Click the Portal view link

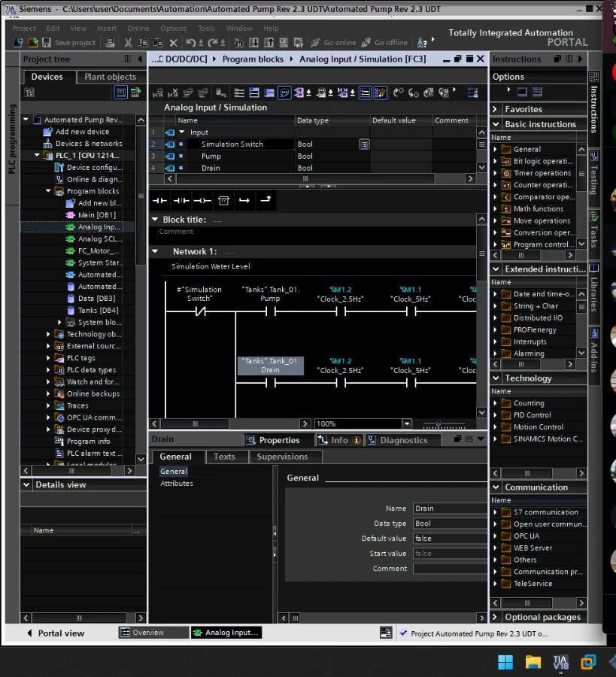[56, 633]
